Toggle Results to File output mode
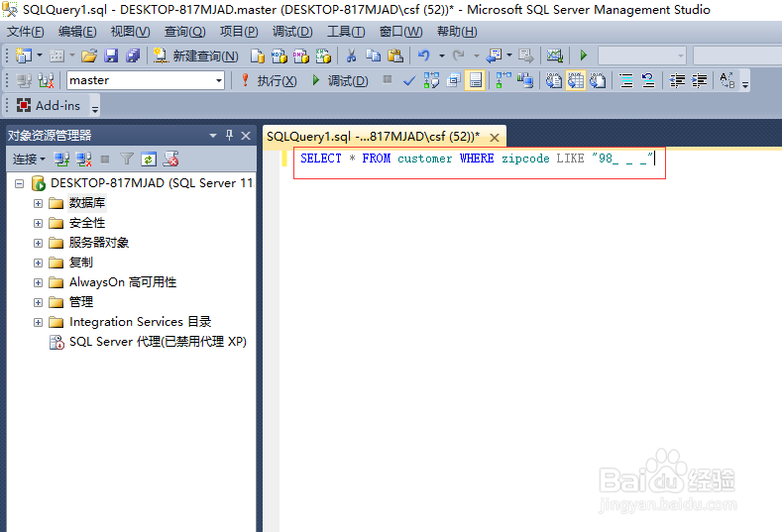The image size is (782, 532). [598, 80]
